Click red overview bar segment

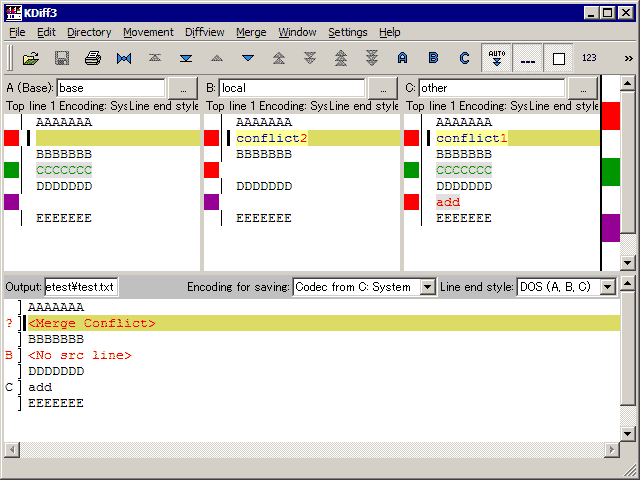[611, 116]
